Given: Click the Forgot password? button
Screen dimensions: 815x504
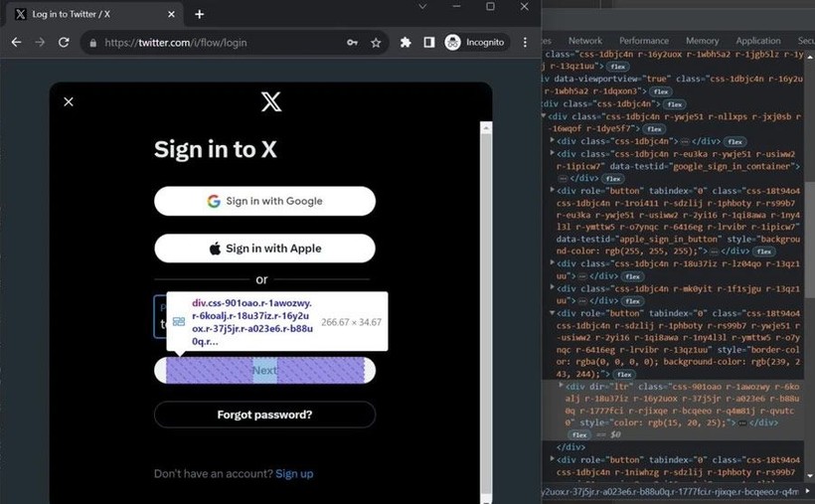Looking at the screenshot, I should (264, 415).
